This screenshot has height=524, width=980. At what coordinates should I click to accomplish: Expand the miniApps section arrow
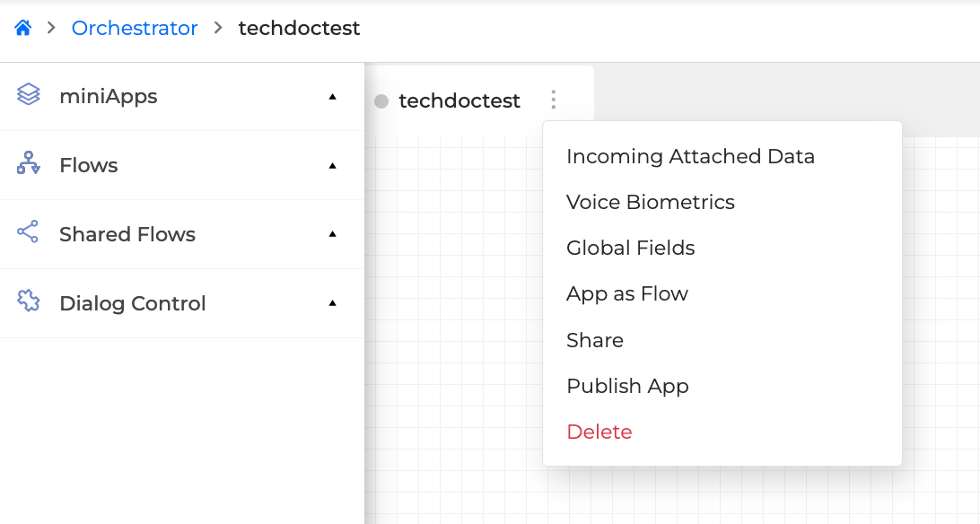click(x=333, y=96)
